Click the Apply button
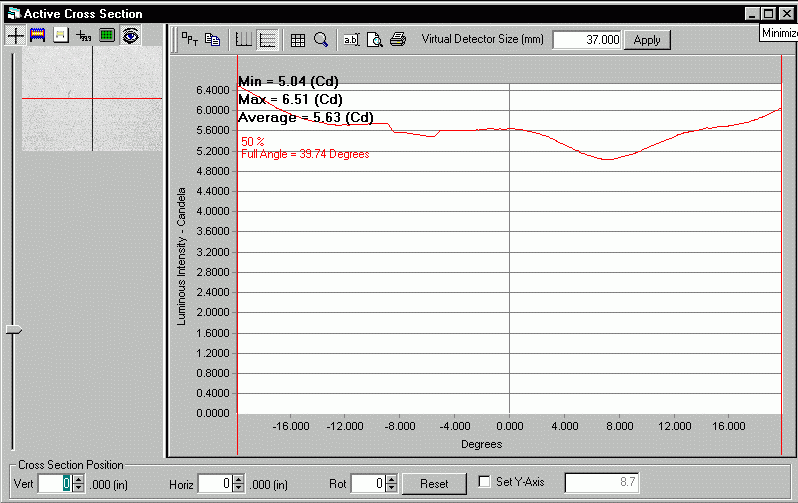The width and height of the screenshot is (798, 503). point(647,40)
